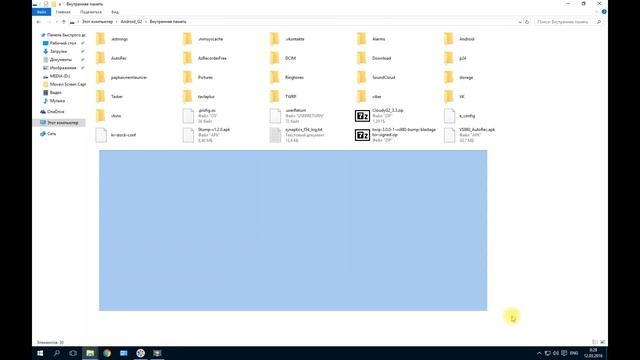Viewport: 640px width, 360px height.
Task: Open the Главная ribbon tab
Action: coord(63,12)
